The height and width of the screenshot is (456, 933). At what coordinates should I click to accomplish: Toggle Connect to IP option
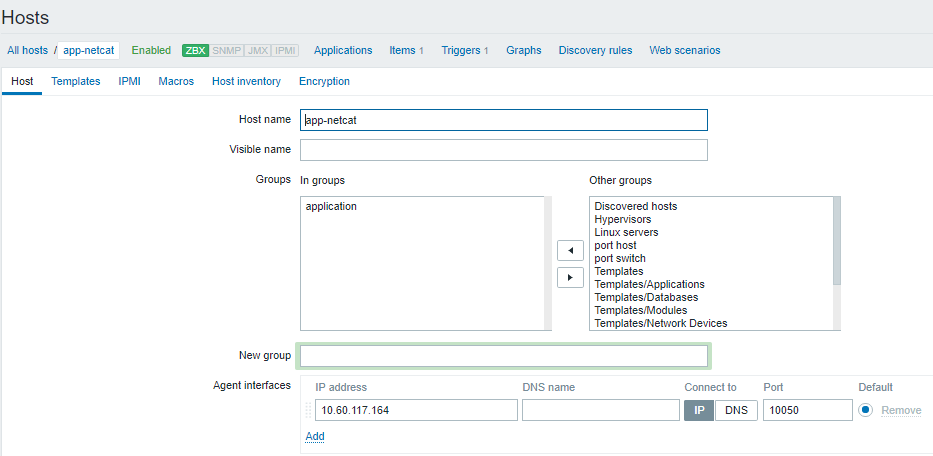(x=698, y=410)
